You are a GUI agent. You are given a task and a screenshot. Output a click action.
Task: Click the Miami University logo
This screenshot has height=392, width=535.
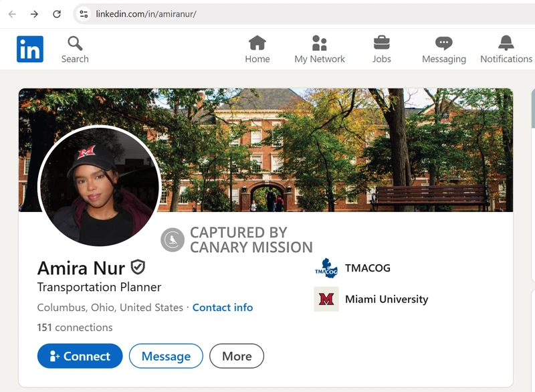(326, 299)
